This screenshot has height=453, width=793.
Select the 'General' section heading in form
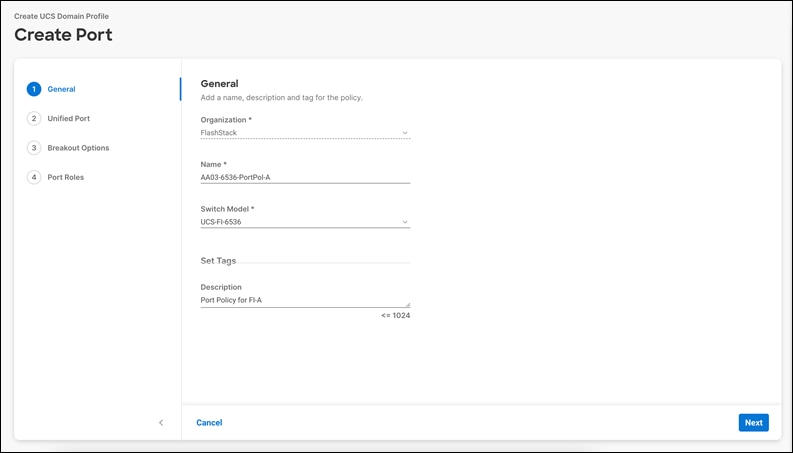(x=219, y=84)
